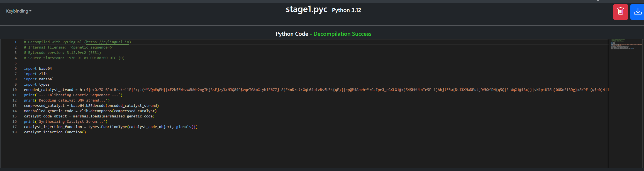Click the marshal.loads line
Image resolution: width=644 pixels, height=171 pixels.
(x=89, y=116)
